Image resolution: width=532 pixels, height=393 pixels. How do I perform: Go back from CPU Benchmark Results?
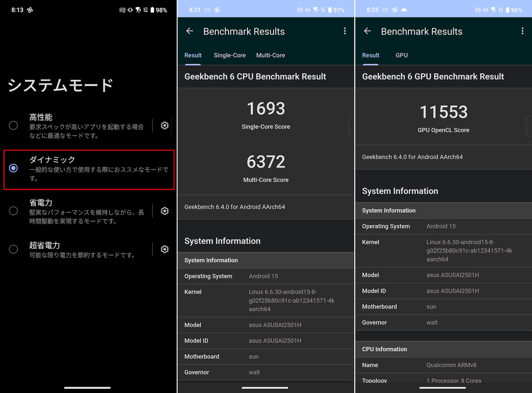(x=190, y=31)
